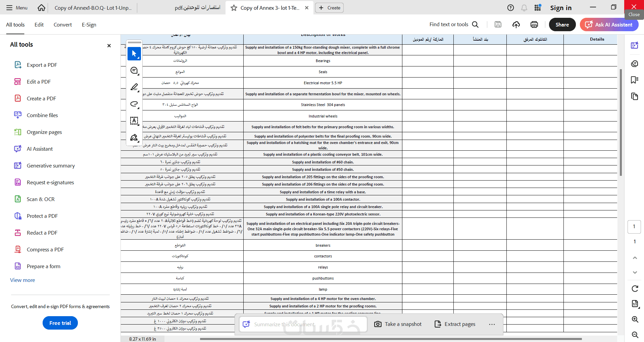The width and height of the screenshot is (644, 342).
Task: Switch to Copy of Annex1-B.O.Q tab
Action: [x=93, y=8]
